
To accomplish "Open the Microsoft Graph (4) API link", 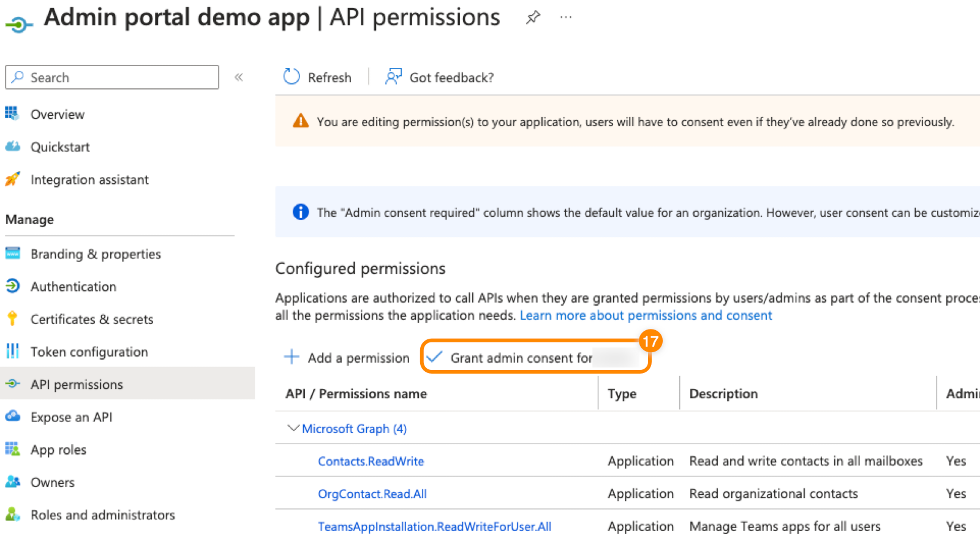I will [x=354, y=429].
